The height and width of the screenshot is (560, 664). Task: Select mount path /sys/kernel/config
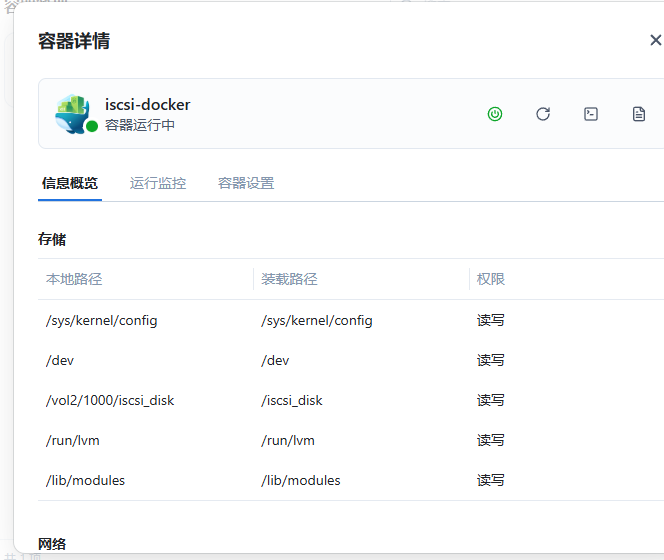317,321
